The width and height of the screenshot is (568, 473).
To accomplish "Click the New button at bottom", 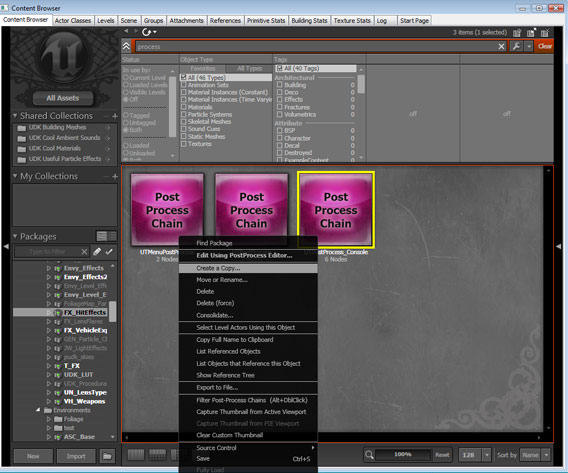I will [33, 456].
